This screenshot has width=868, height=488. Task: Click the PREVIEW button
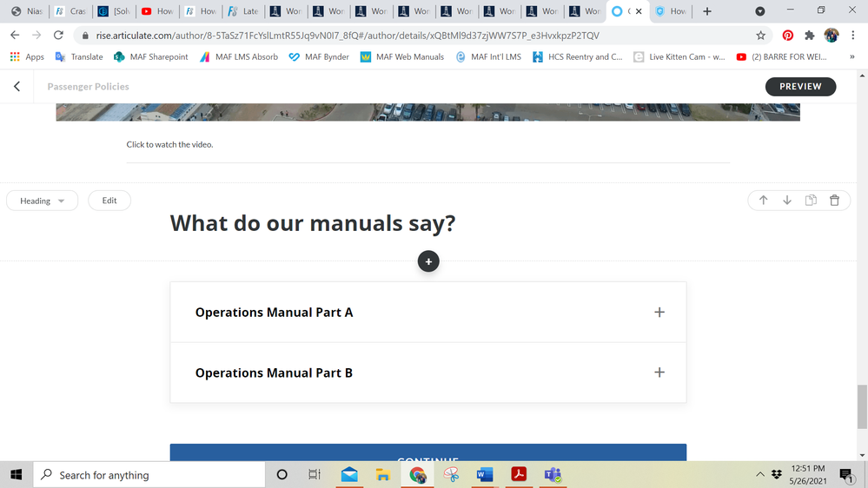[x=800, y=86]
